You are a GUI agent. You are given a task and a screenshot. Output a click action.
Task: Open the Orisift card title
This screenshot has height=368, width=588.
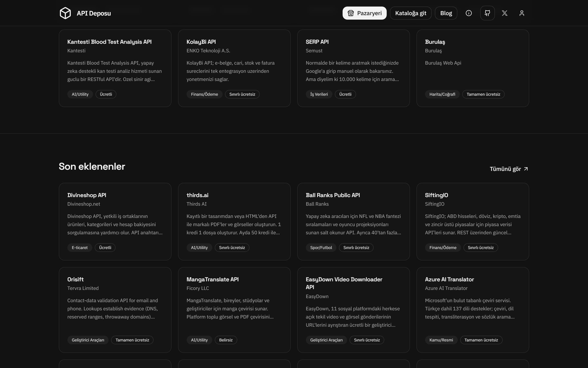[75, 279]
